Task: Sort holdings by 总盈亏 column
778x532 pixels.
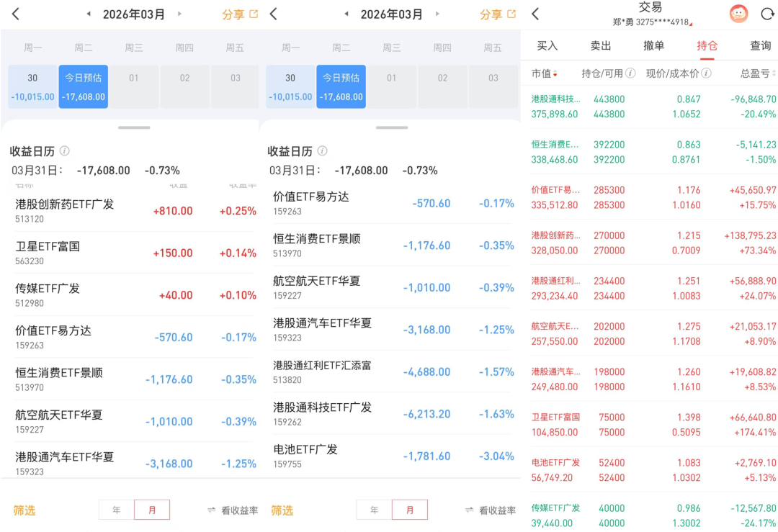Action: tap(758, 73)
